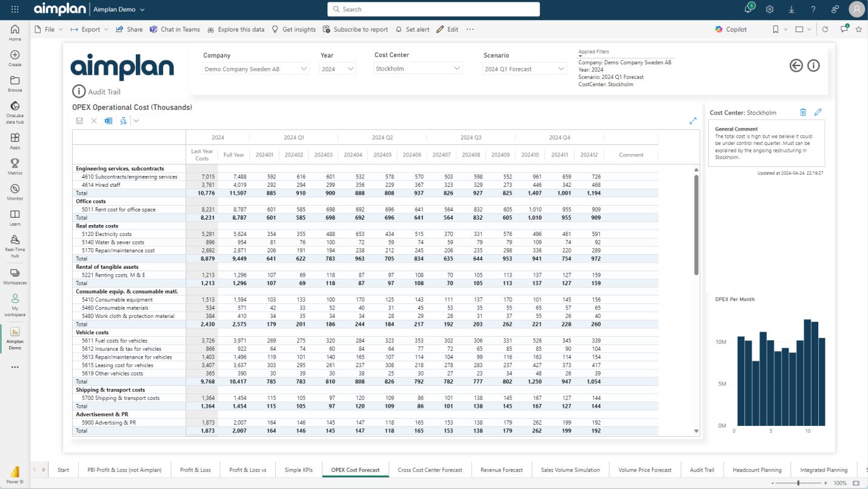
Task: Click the Subscribe to report button
Action: pos(355,29)
